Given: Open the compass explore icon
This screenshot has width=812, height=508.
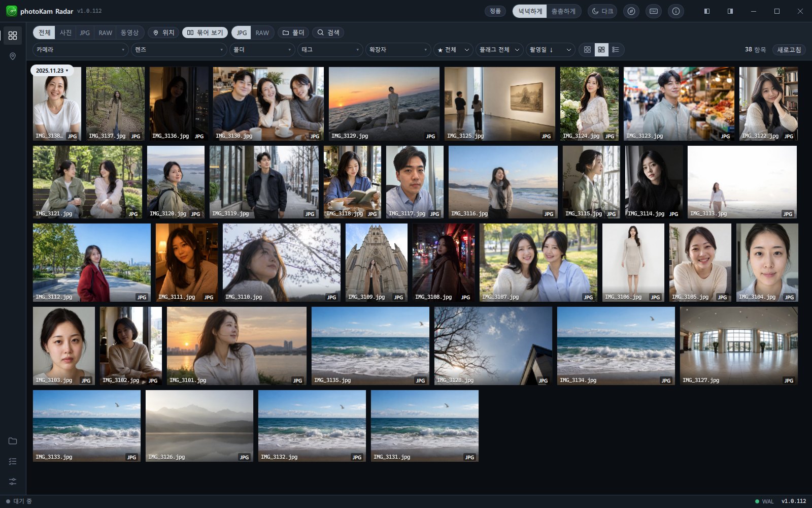Looking at the screenshot, I should pyautogui.click(x=631, y=11).
